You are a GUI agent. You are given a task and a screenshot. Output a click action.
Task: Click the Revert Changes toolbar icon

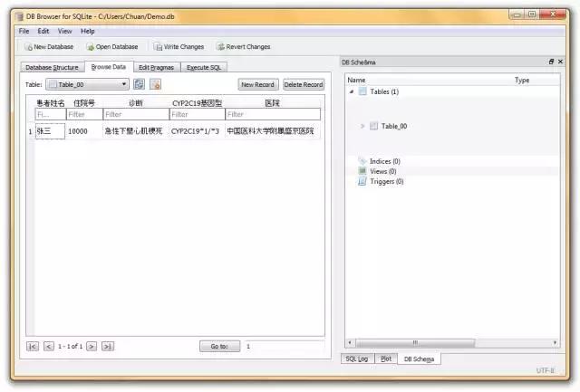[x=221, y=47]
